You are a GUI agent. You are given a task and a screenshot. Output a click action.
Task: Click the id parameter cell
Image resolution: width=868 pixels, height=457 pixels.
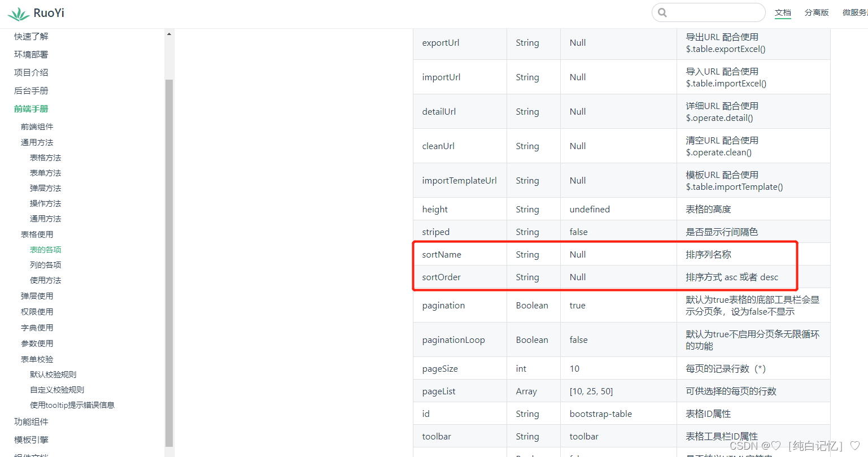point(460,414)
